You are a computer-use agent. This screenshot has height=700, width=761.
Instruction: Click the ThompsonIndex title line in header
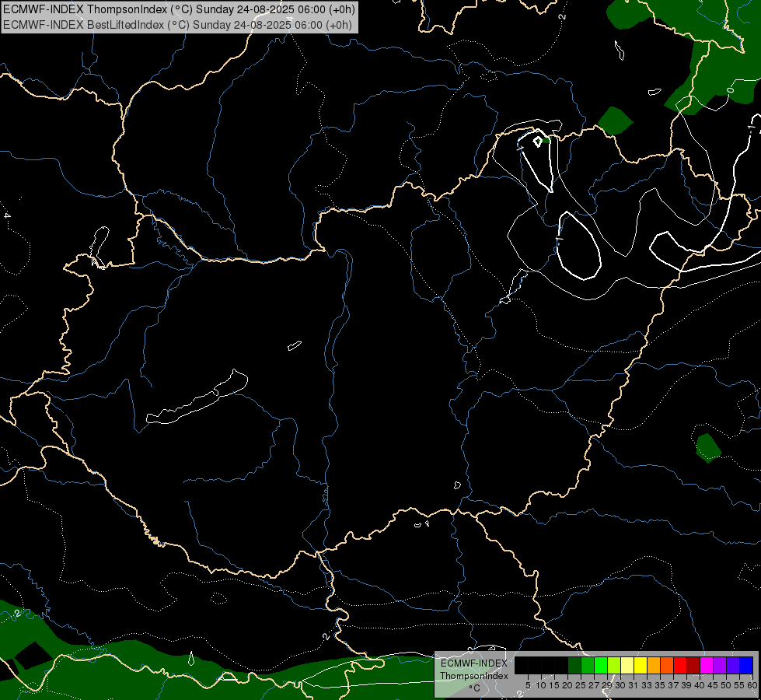[x=179, y=9]
